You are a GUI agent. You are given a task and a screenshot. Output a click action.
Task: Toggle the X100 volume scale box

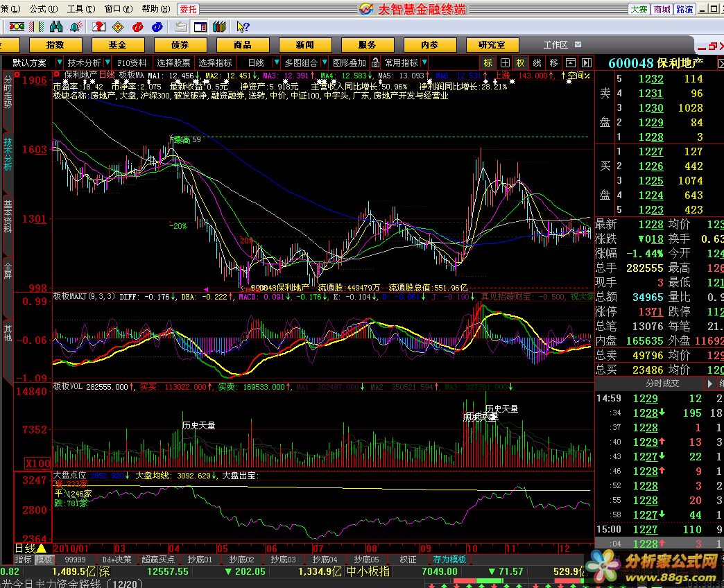coord(38,463)
